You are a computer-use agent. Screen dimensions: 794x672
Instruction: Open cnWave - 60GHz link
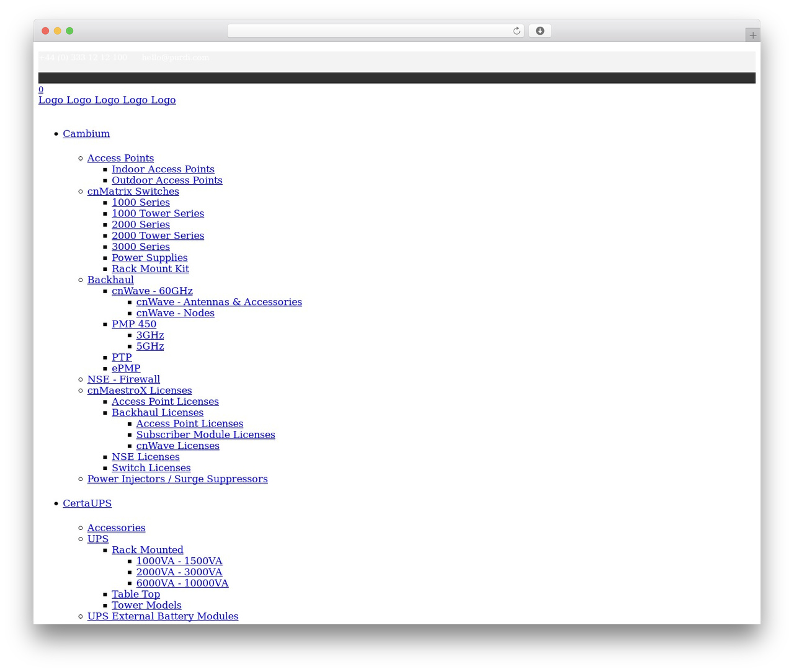pyautogui.click(x=152, y=291)
